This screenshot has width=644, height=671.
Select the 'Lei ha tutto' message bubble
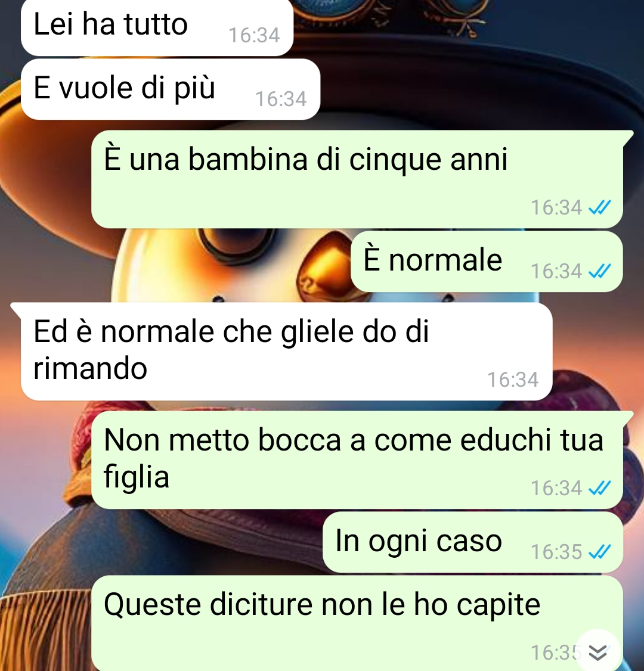click(157, 27)
